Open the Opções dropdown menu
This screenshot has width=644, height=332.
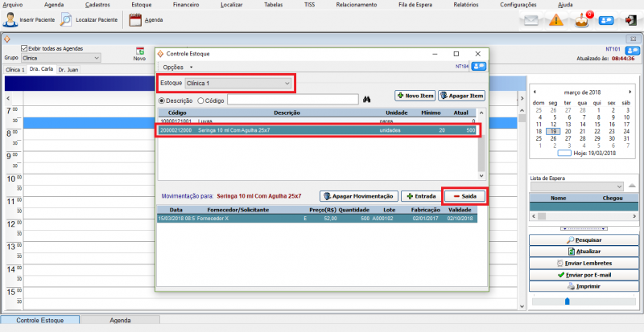click(x=177, y=66)
